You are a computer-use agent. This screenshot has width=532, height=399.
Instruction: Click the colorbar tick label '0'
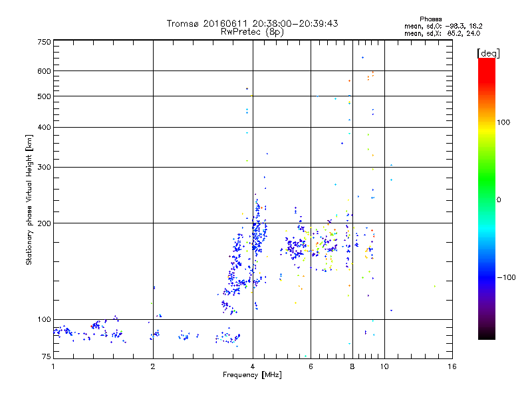click(x=498, y=200)
